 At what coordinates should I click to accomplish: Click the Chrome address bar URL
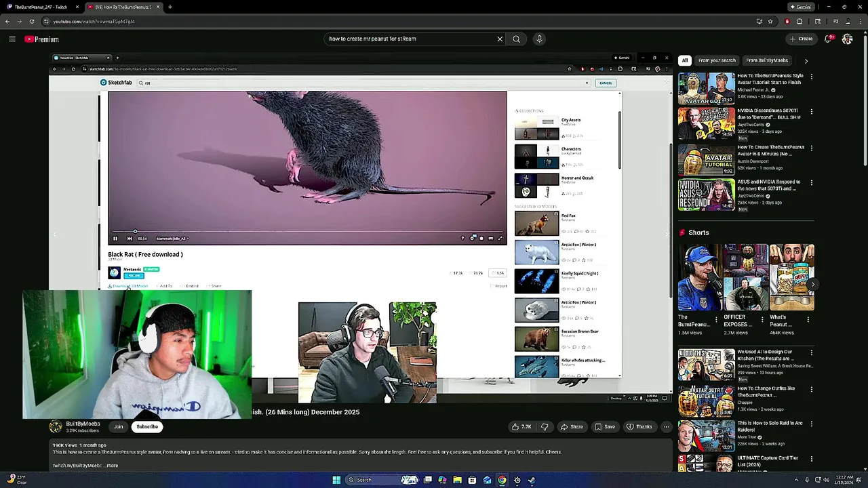coord(94,21)
